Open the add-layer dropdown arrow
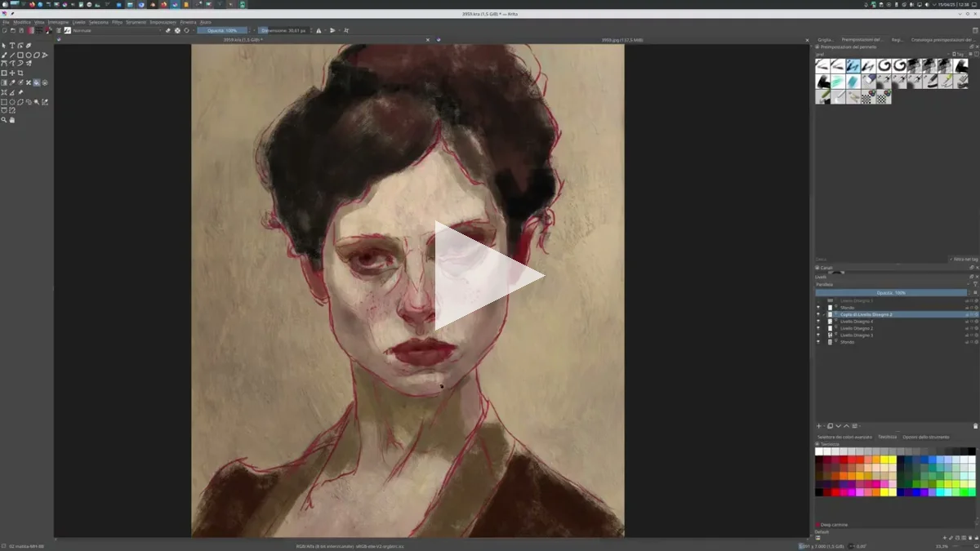The image size is (980, 551). [824, 426]
